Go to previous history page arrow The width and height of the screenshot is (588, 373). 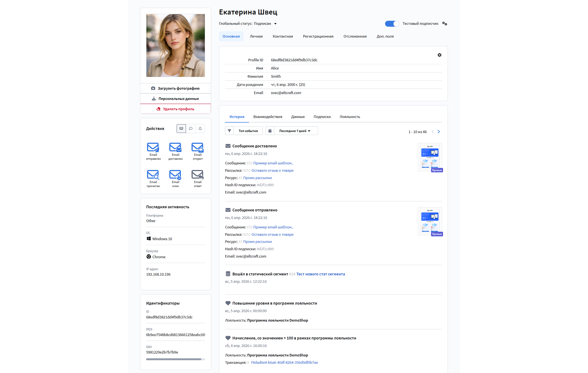click(x=433, y=132)
